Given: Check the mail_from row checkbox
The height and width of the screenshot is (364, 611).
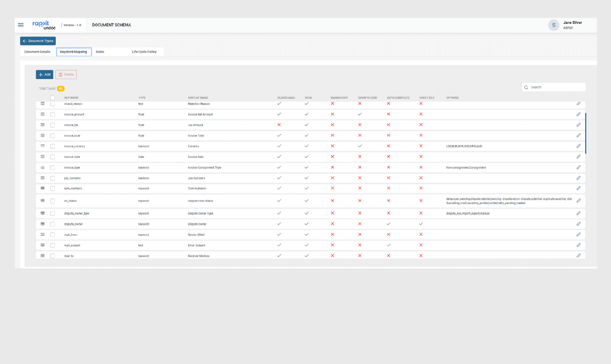Looking at the screenshot, I should pos(53,235).
